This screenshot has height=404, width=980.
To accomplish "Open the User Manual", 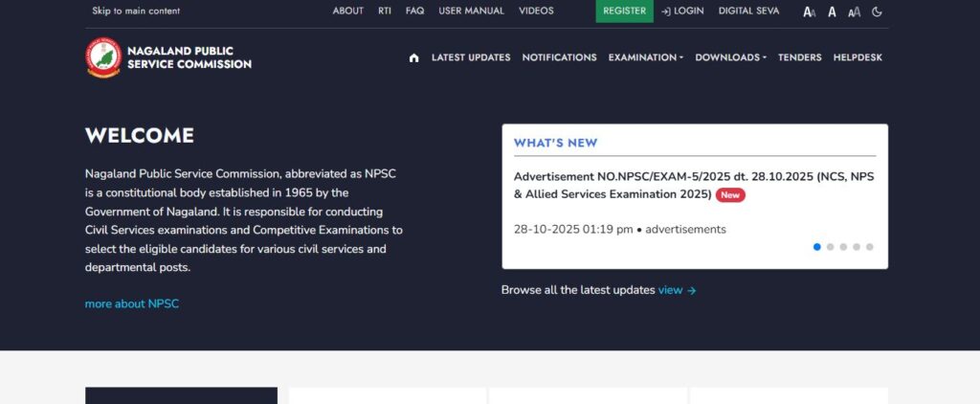I will (471, 11).
